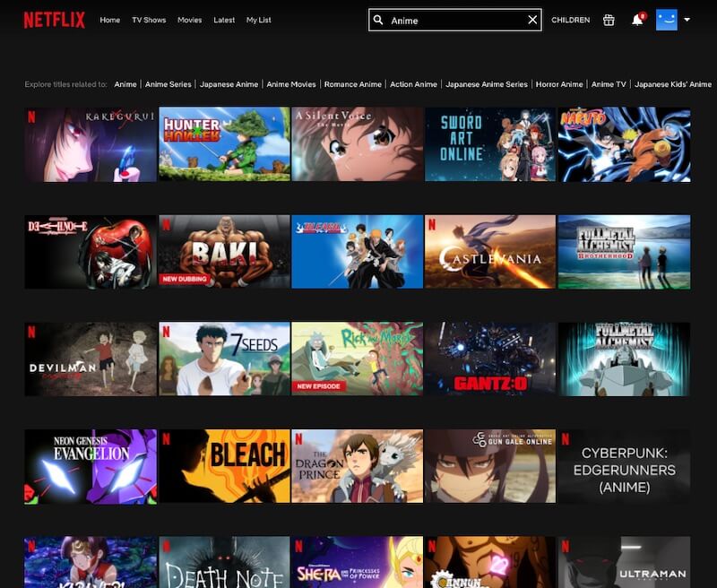Go to Home in the navigation

pyautogui.click(x=109, y=20)
